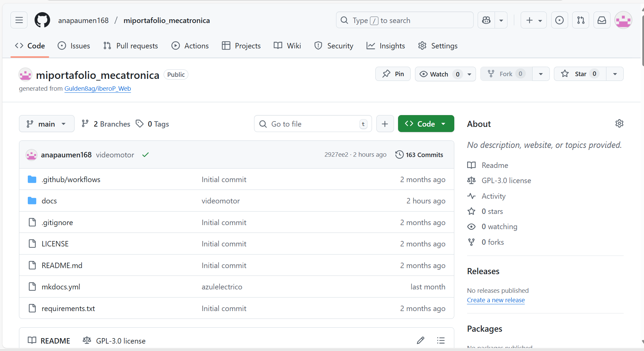This screenshot has height=351, width=644.
Task: Open the notifications inbox icon
Action: coord(602,20)
